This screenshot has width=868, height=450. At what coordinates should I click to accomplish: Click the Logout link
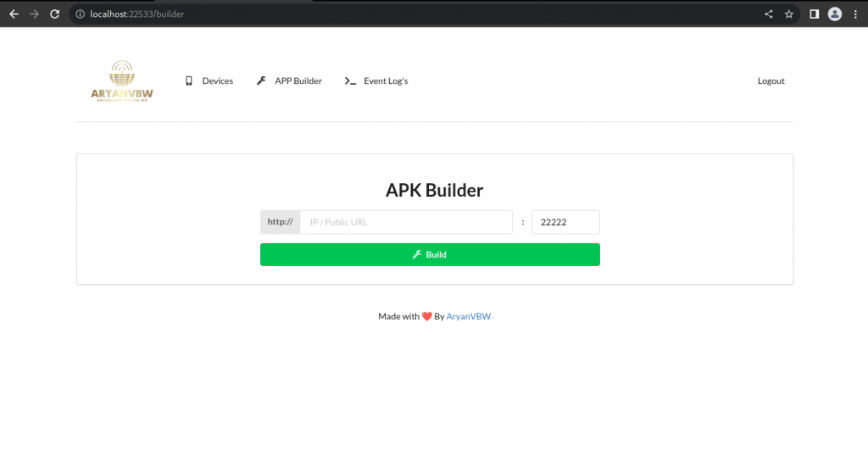pos(771,81)
